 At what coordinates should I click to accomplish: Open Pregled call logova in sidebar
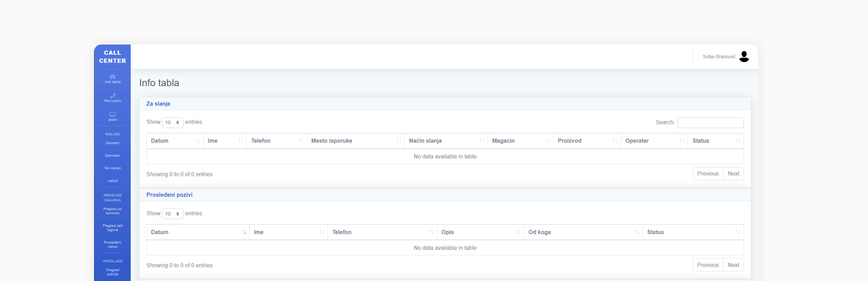click(x=113, y=228)
